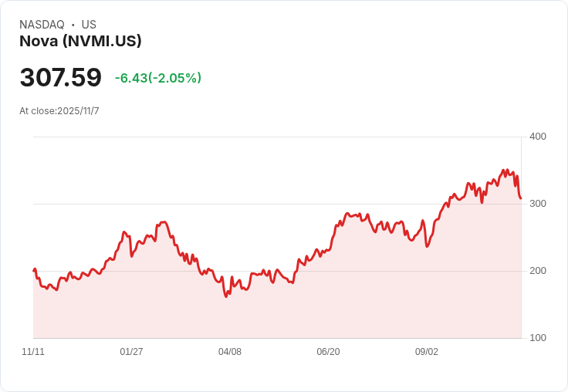Viewport: 568px width, 392px height.
Task: Click the starting point of the price line
Action: coord(34,270)
